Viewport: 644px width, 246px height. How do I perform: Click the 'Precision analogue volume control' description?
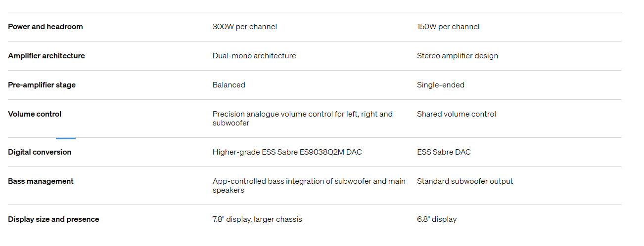click(x=303, y=119)
